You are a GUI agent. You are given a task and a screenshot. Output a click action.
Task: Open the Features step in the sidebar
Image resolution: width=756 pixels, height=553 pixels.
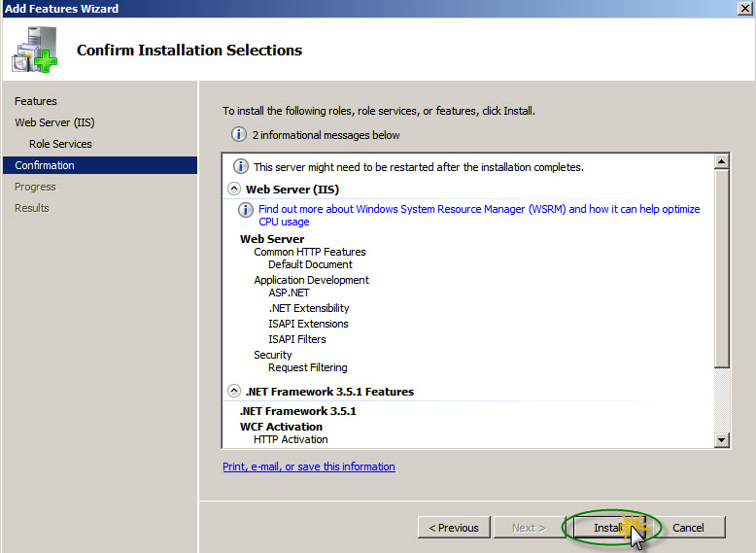[36, 101]
